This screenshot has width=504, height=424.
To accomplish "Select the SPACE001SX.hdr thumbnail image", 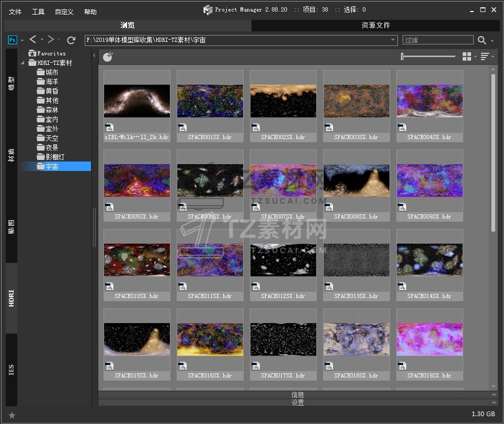I will point(210,101).
